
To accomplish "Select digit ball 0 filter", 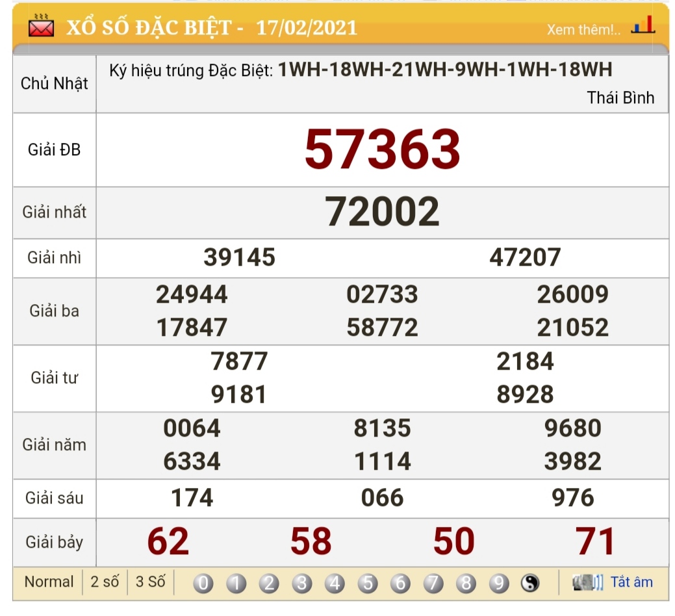I will [203, 584].
